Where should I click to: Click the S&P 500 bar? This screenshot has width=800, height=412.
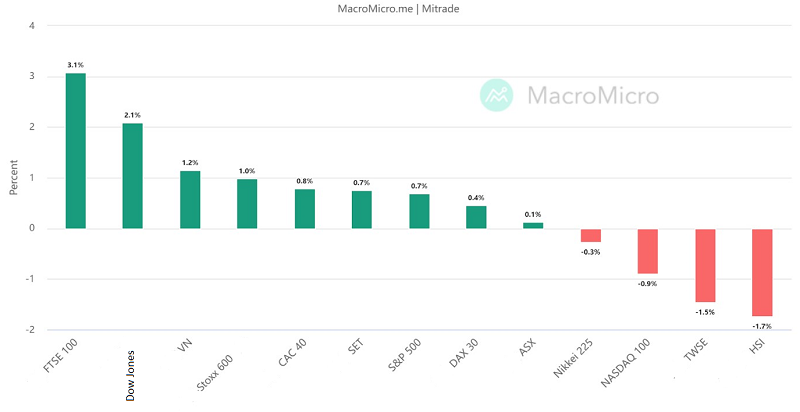coord(419,211)
